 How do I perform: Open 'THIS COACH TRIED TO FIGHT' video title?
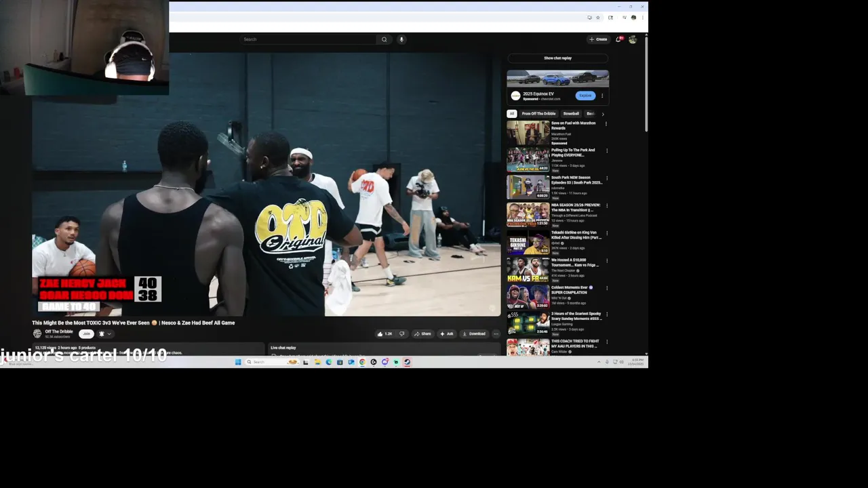(575, 344)
